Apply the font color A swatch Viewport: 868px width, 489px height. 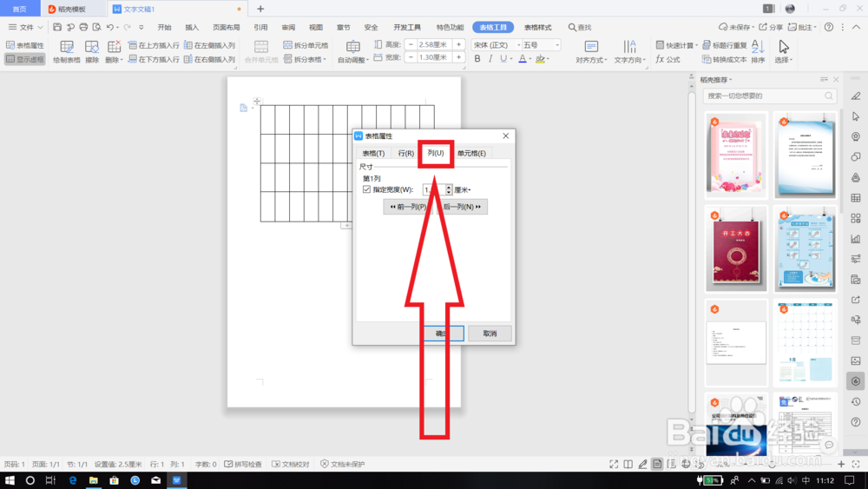[x=522, y=59]
